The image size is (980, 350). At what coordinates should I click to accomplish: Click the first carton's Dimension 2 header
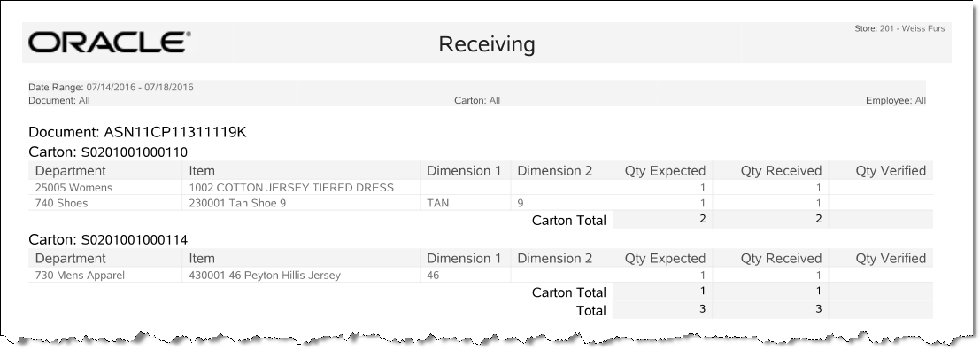pyautogui.click(x=555, y=170)
